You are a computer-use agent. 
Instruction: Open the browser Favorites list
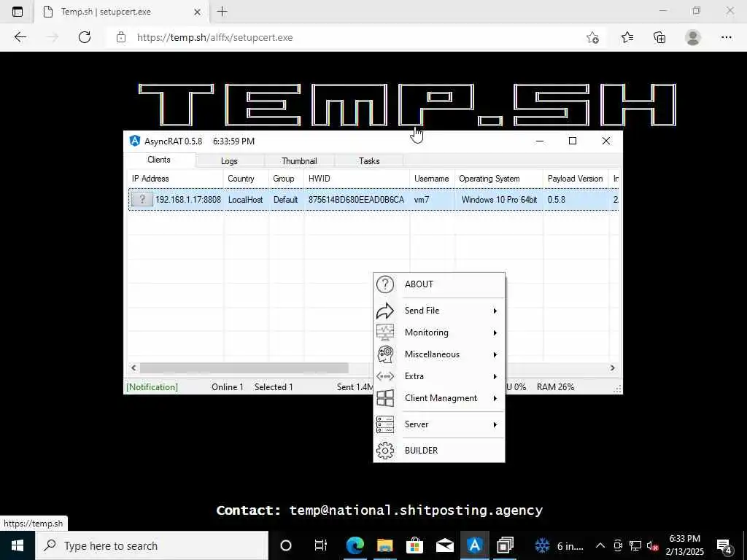coord(627,38)
